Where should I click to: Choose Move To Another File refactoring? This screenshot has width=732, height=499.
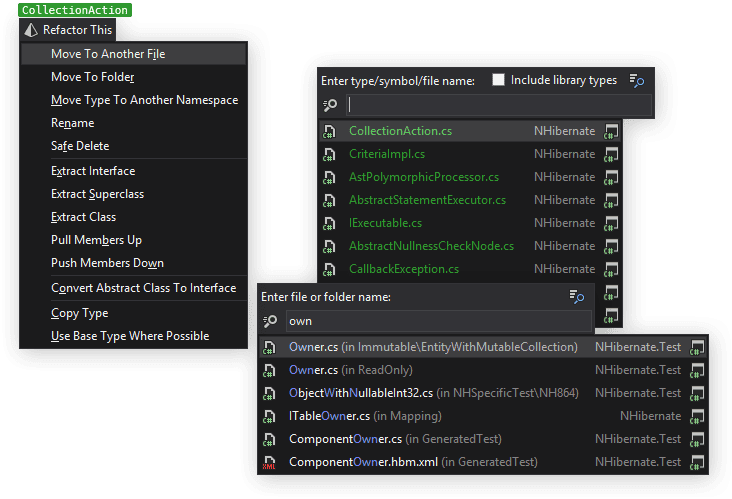pos(134,54)
